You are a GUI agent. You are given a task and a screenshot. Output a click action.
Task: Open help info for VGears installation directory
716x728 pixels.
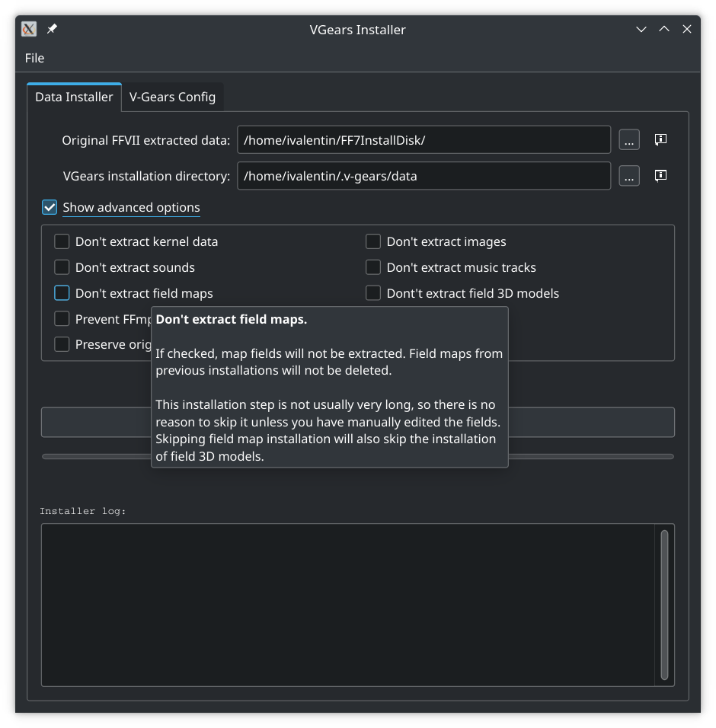pyautogui.click(x=660, y=175)
